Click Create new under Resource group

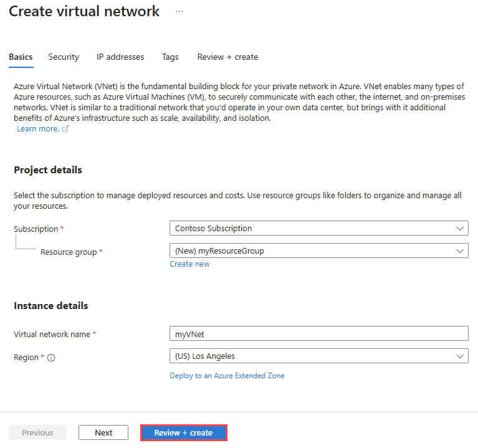pos(189,264)
